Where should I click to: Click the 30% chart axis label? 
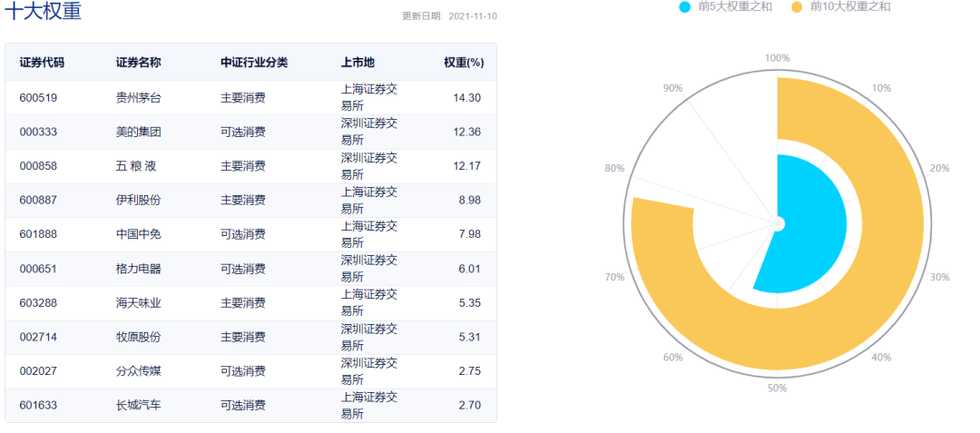(940, 278)
